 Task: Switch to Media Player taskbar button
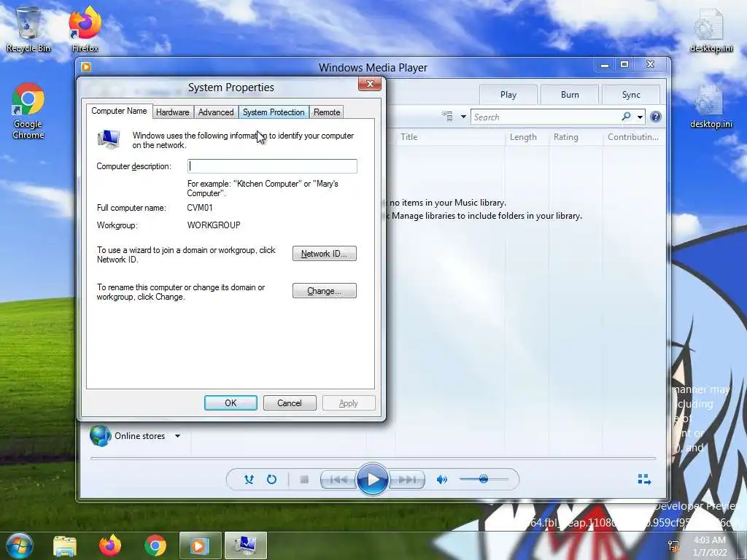[x=200, y=545]
